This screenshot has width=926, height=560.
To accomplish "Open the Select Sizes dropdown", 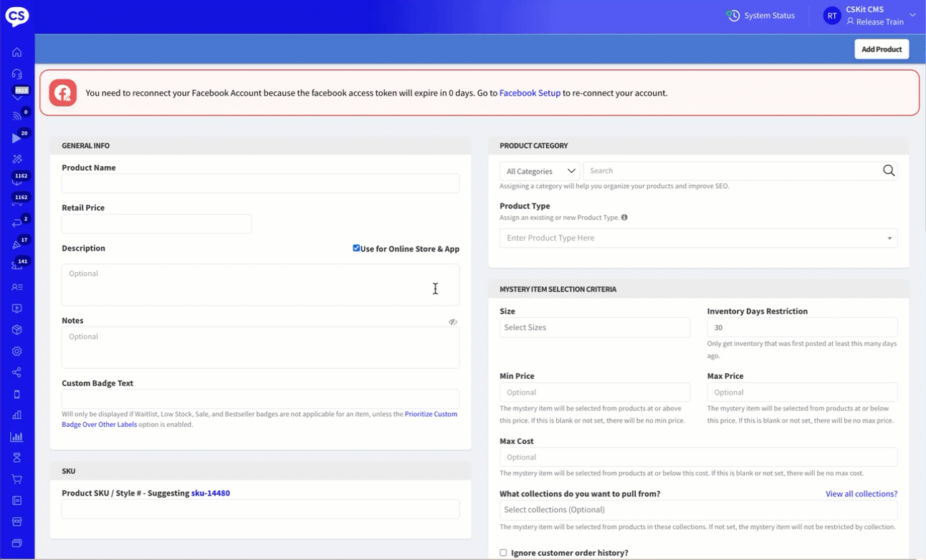I will click(x=594, y=327).
